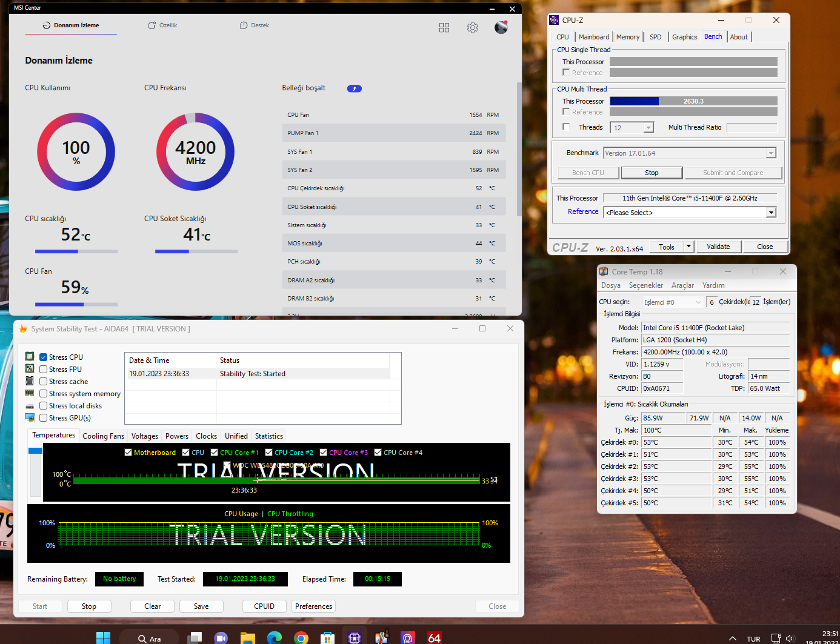The height and width of the screenshot is (644, 840).
Task: Click CPU Multi Thread score bar 2630.3
Action: coord(693,101)
